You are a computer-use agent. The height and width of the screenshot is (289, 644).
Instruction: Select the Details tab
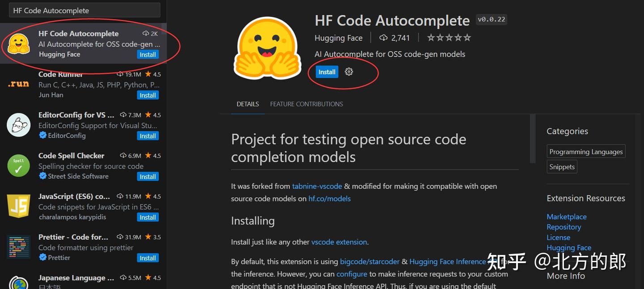point(248,104)
